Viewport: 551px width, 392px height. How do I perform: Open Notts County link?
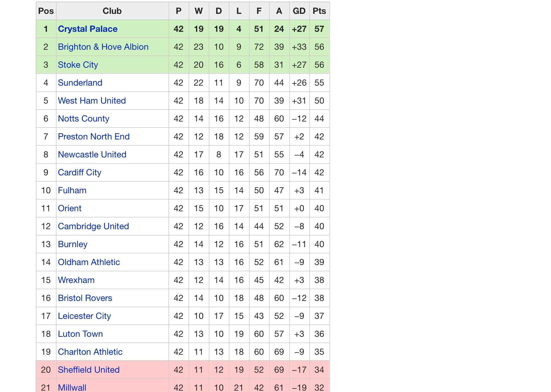(x=83, y=119)
